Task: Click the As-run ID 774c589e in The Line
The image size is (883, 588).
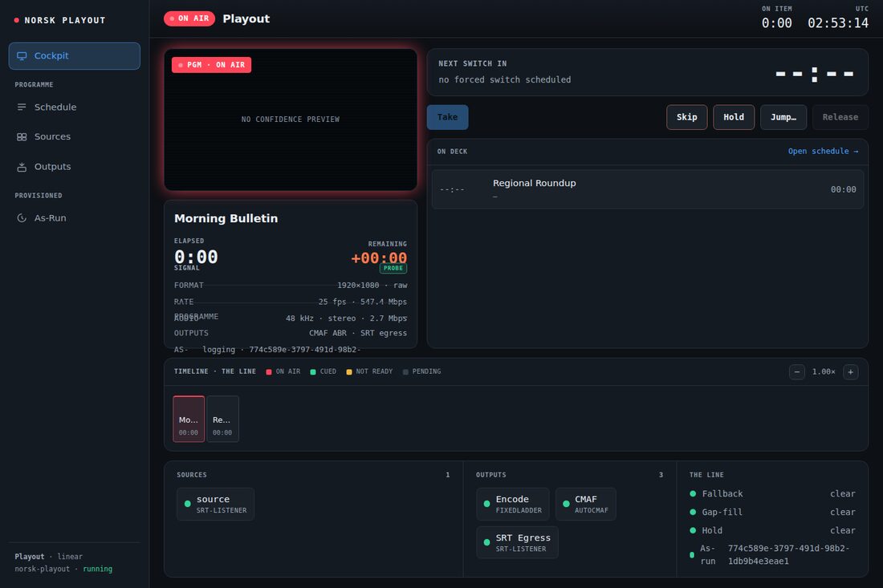Action: pos(788,554)
